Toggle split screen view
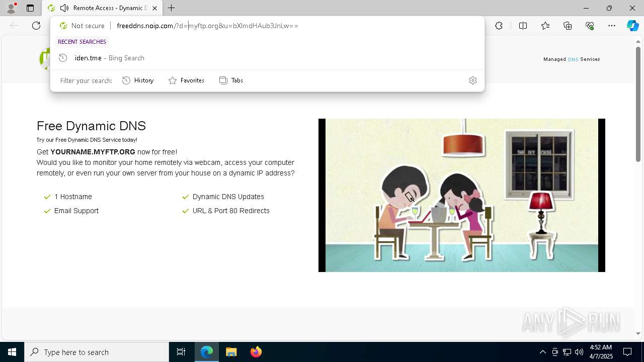The image size is (644, 362). pyautogui.click(x=523, y=26)
